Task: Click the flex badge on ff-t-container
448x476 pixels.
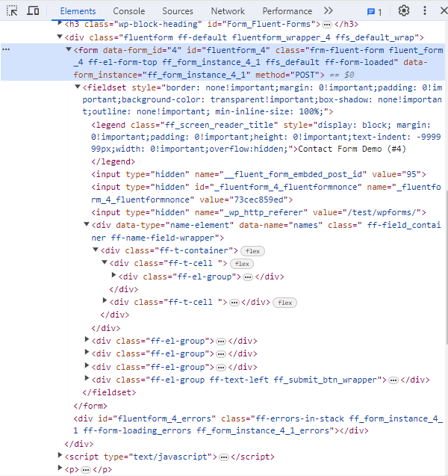Action: pyautogui.click(x=253, y=251)
